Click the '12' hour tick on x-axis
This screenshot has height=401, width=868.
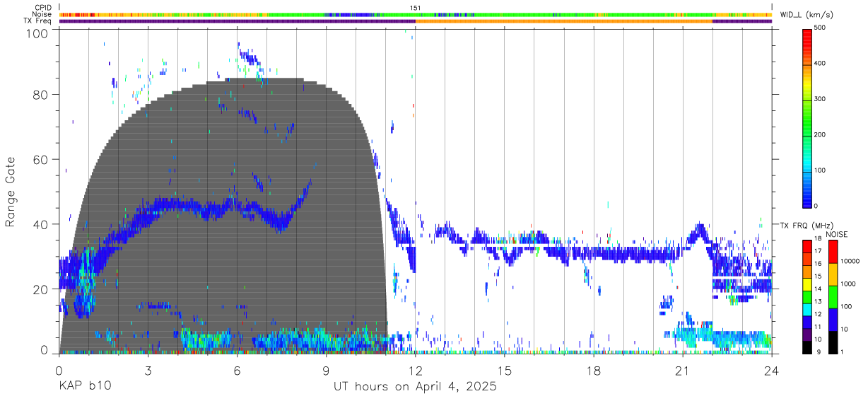tap(415, 370)
